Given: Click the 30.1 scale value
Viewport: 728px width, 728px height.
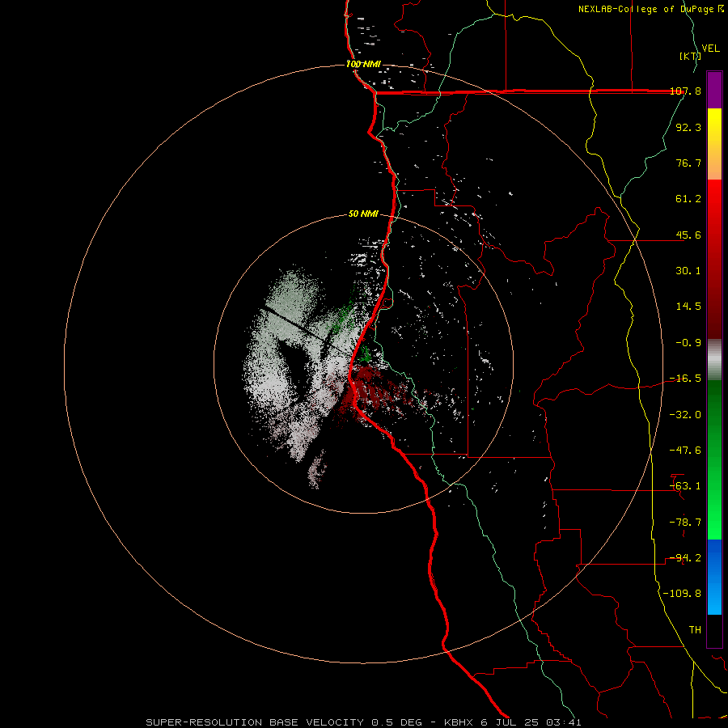Looking at the screenshot, I should [x=688, y=271].
